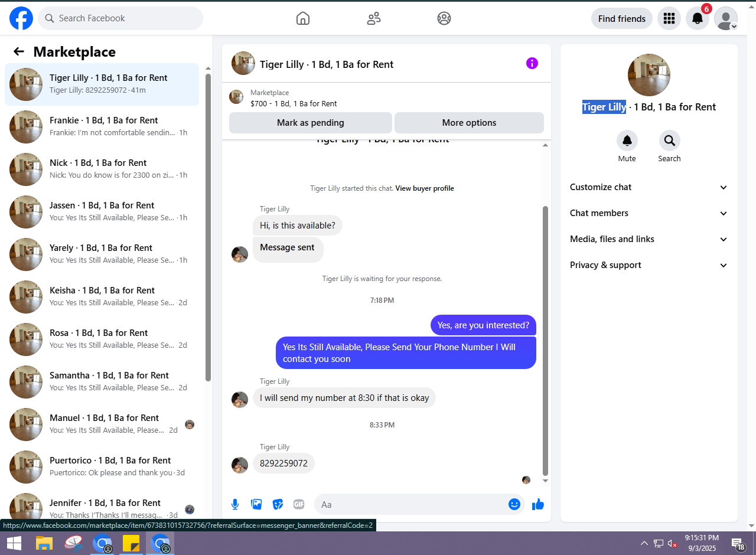Open conversation information purple icon

[532, 63]
